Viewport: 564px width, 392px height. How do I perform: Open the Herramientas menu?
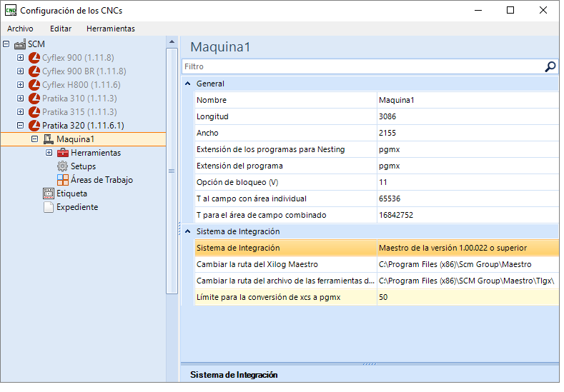coord(111,29)
